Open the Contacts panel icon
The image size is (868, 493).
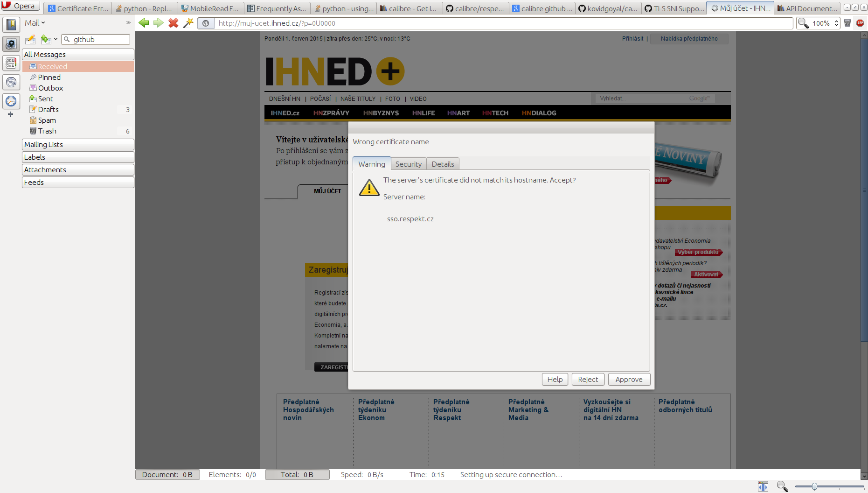coord(11,63)
